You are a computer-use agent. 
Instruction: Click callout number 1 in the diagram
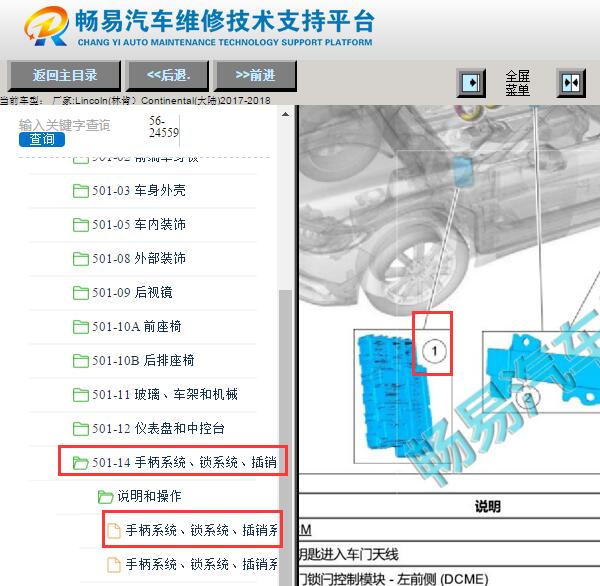434,351
